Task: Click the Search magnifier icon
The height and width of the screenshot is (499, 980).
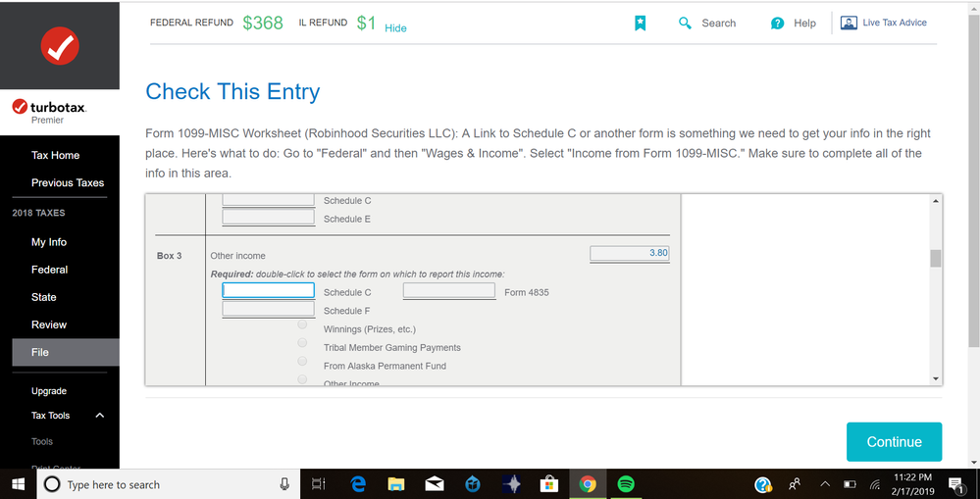Action: coord(685,23)
